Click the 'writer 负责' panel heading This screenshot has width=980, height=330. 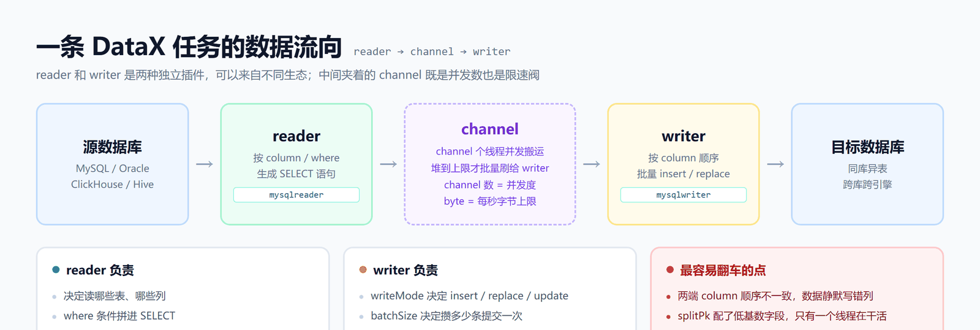pos(405,270)
